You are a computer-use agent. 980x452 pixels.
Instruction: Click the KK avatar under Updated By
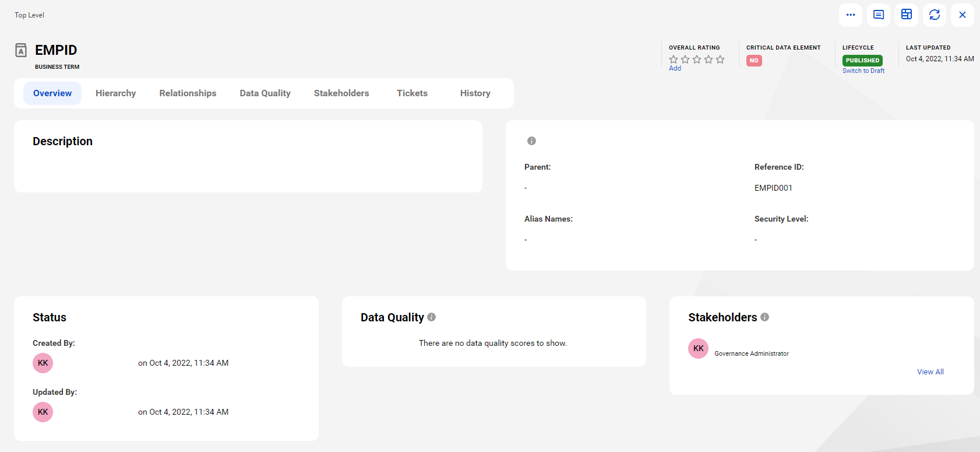tap(43, 412)
